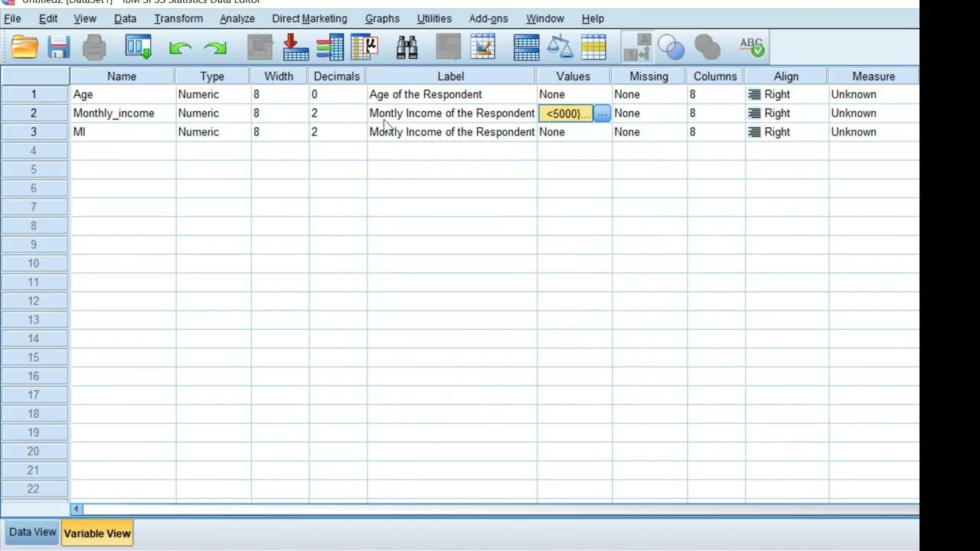This screenshot has width=980, height=551.
Task: Click the grayed Go to Case icon
Action: [x=260, y=48]
